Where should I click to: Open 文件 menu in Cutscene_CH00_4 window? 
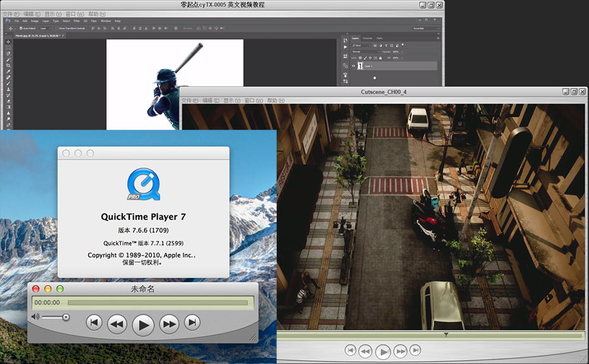pos(190,101)
